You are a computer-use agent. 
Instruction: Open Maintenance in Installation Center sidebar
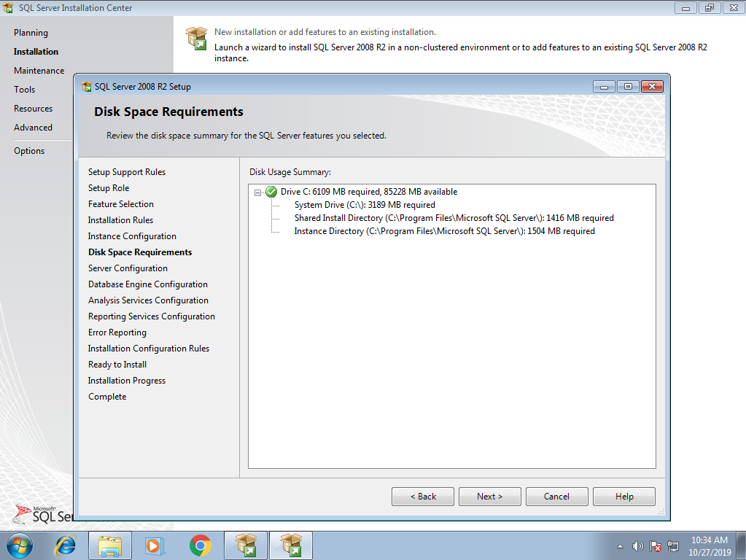(39, 71)
